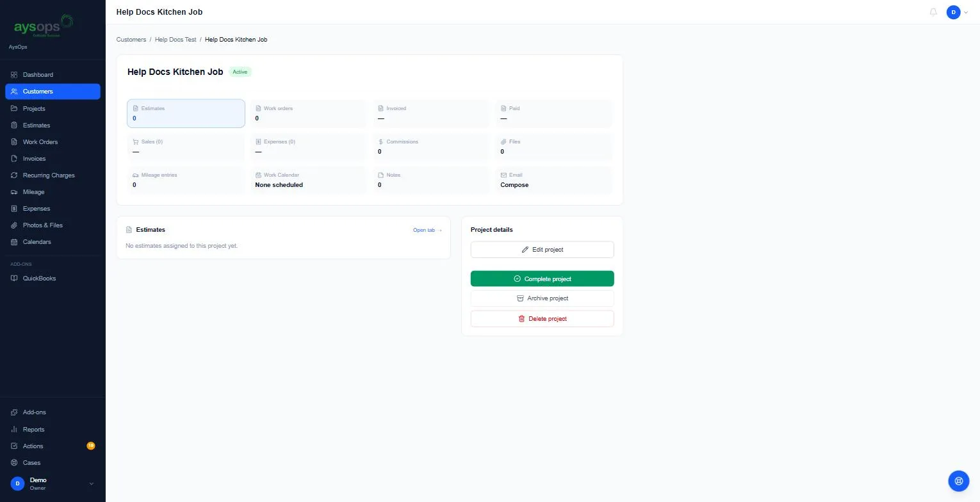Select the Sales (0) tile

[x=186, y=147]
